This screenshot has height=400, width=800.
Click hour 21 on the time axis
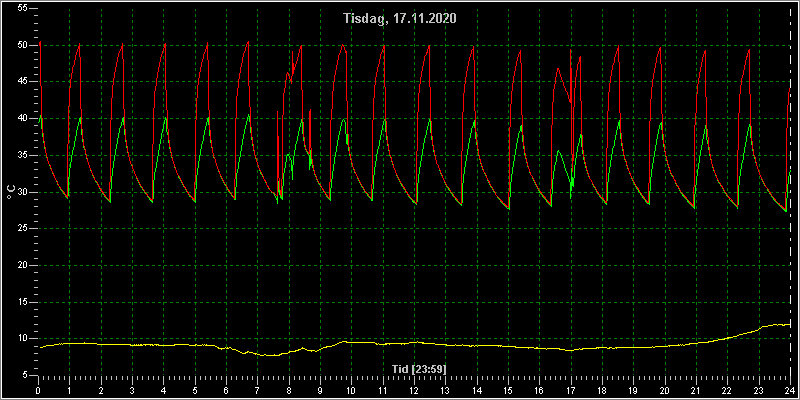(696, 391)
